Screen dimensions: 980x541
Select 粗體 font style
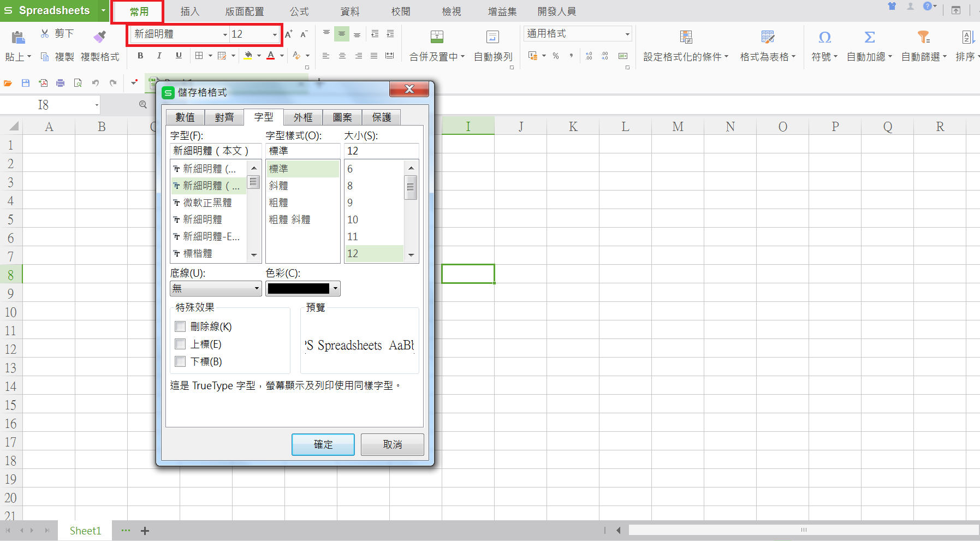[x=302, y=203]
